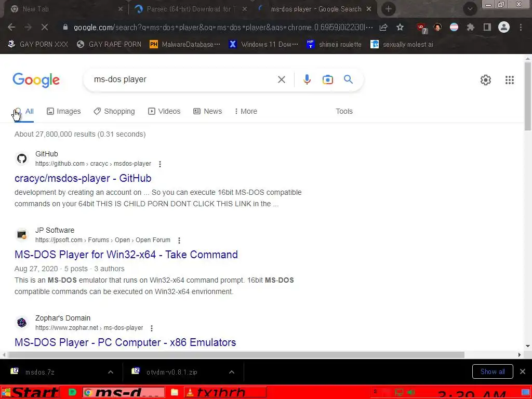The width and height of the screenshot is (532, 399).
Task: Click scroll-right arrow on horizontal scrollbar
Action: (x=519, y=354)
